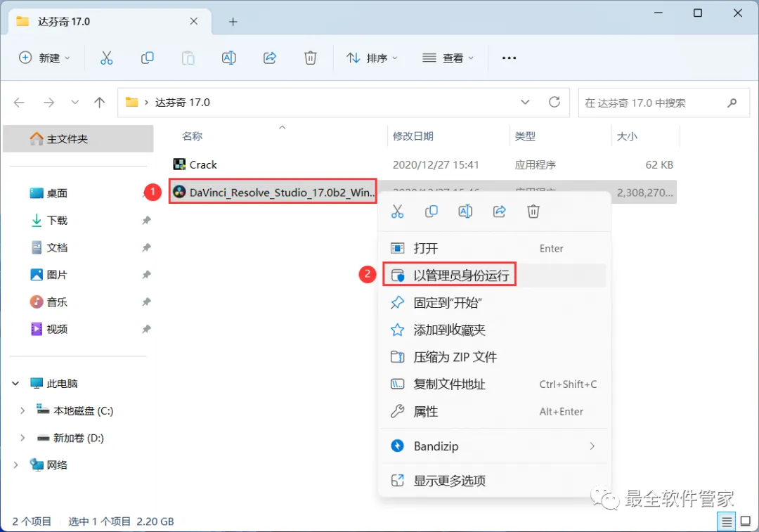This screenshot has height=532, width=759.
Task: Select 固定到"开始" menu entry
Action: [494, 303]
